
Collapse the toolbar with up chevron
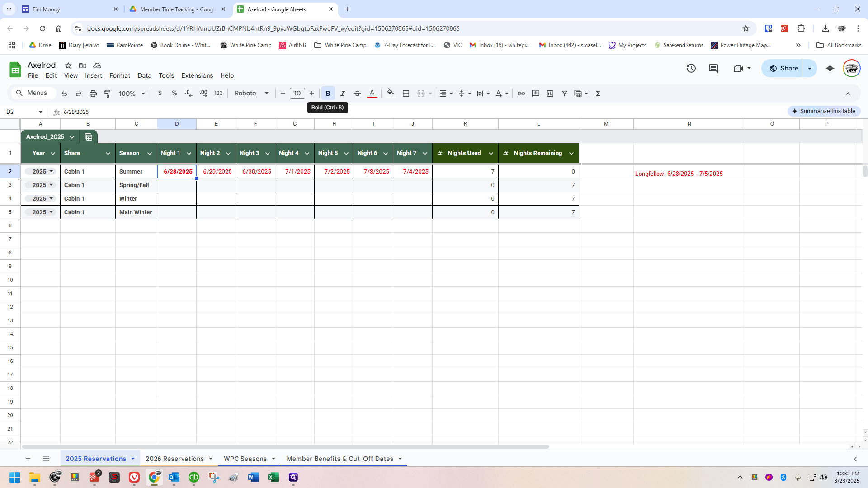pos(848,94)
